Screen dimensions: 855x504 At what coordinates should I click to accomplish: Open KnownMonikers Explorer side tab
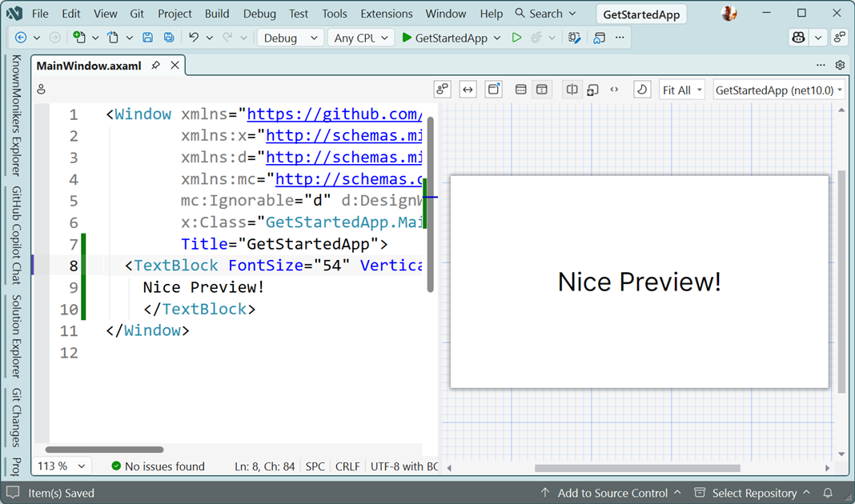pos(16,115)
